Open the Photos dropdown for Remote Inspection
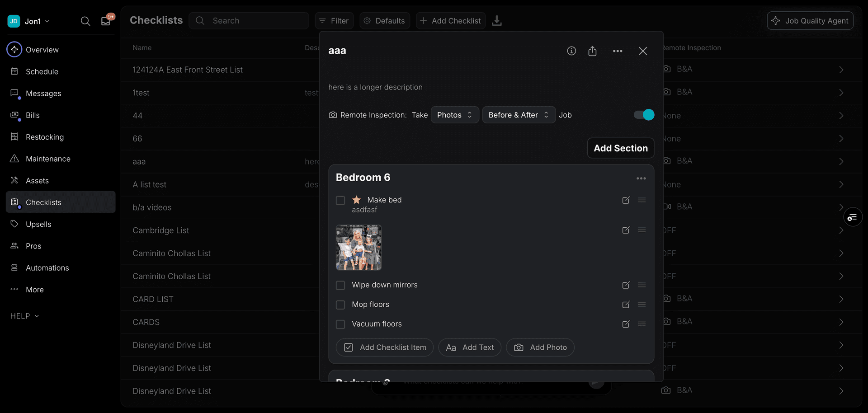Image resolution: width=868 pixels, height=413 pixels. pos(454,115)
